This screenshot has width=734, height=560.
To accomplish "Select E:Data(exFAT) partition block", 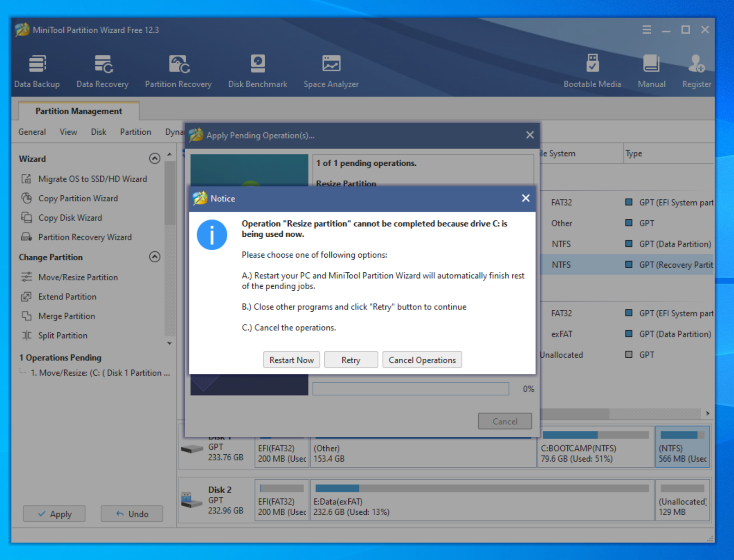I will (x=482, y=500).
